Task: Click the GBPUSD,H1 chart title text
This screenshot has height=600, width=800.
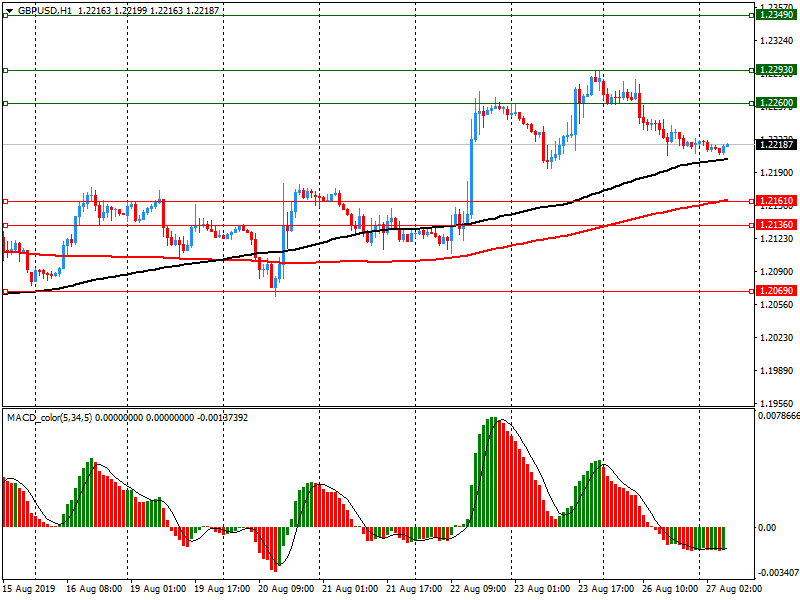Action: point(45,10)
